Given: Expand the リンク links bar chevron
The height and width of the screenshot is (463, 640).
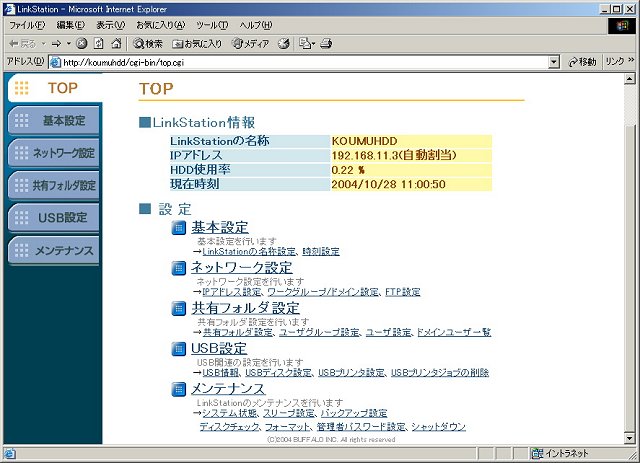Looking at the screenshot, I should click(x=631, y=60).
